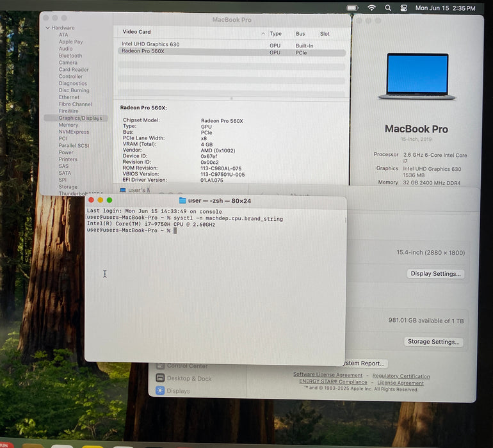Open Software License Agreement link

pos(328,375)
